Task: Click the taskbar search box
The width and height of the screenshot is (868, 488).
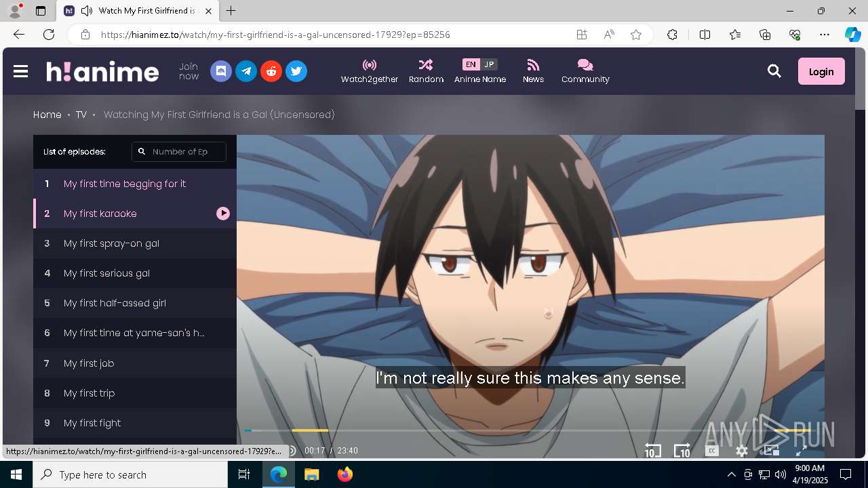Action: tap(130, 474)
